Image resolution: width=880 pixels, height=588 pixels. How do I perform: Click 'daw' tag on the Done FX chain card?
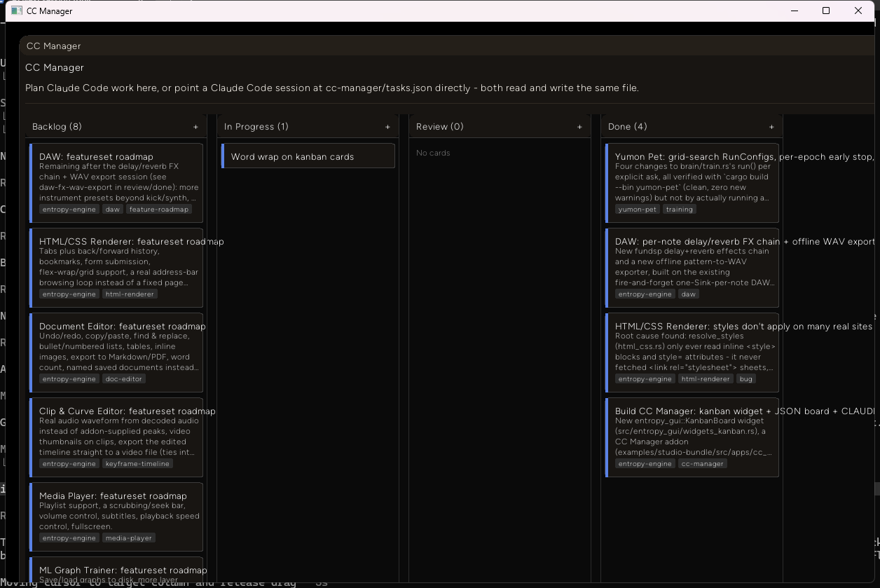tap(689, 294)
